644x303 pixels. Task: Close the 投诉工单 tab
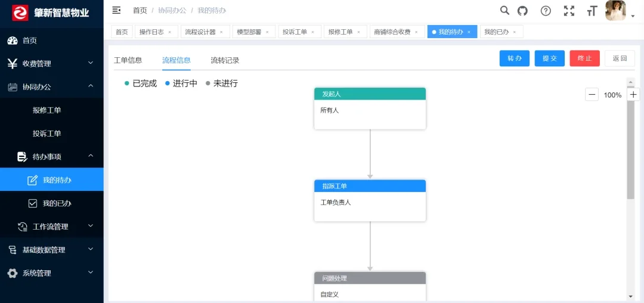pyautogui.click(x=313, y=32)
